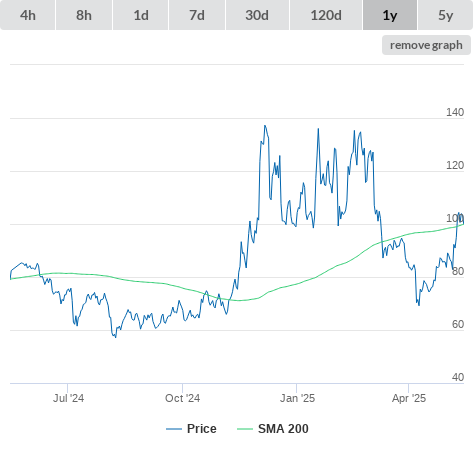The image size is (474, 455).
Task: Click the green SMA 200 legend swatch
Action: 245,429
